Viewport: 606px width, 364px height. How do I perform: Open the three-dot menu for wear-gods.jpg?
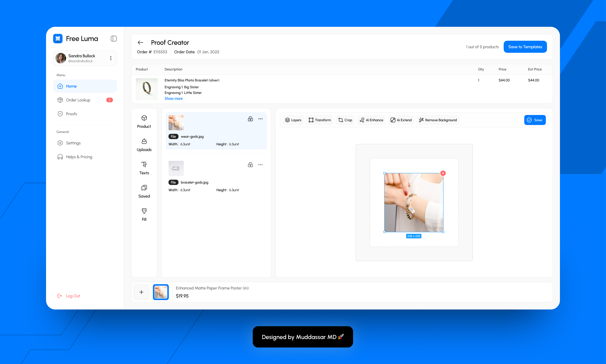tap(260, 119)
